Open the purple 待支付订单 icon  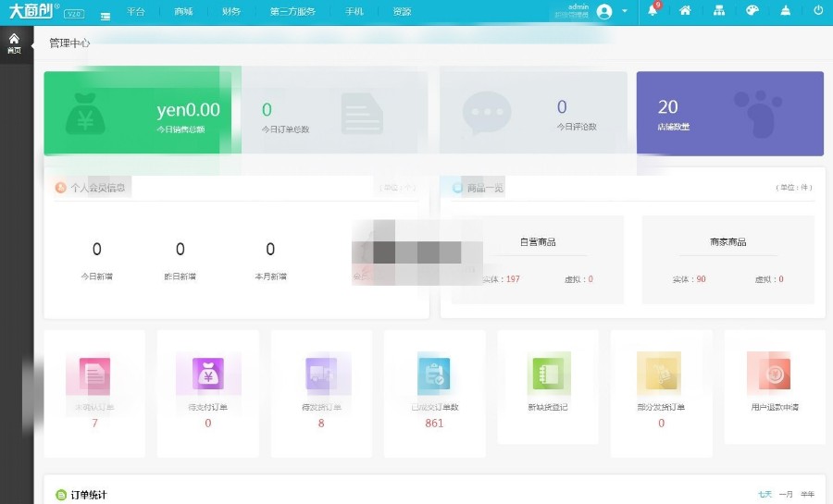click(x=207, y=374)
